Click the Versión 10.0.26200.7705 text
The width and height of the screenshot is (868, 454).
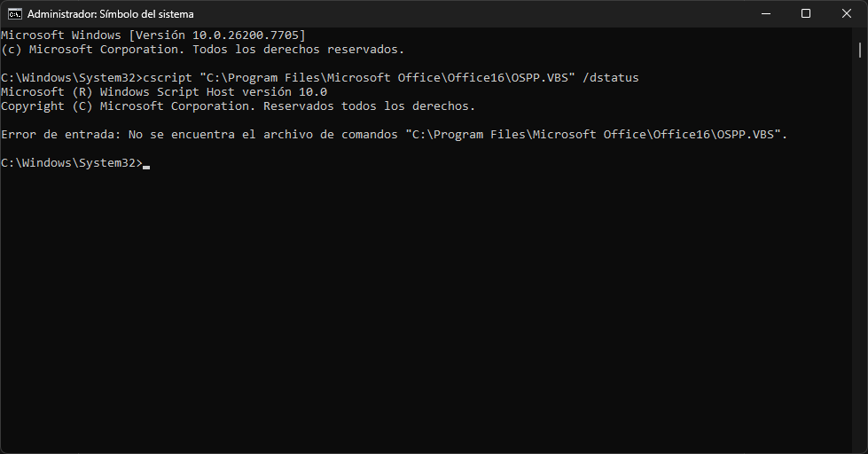(217, 35)
